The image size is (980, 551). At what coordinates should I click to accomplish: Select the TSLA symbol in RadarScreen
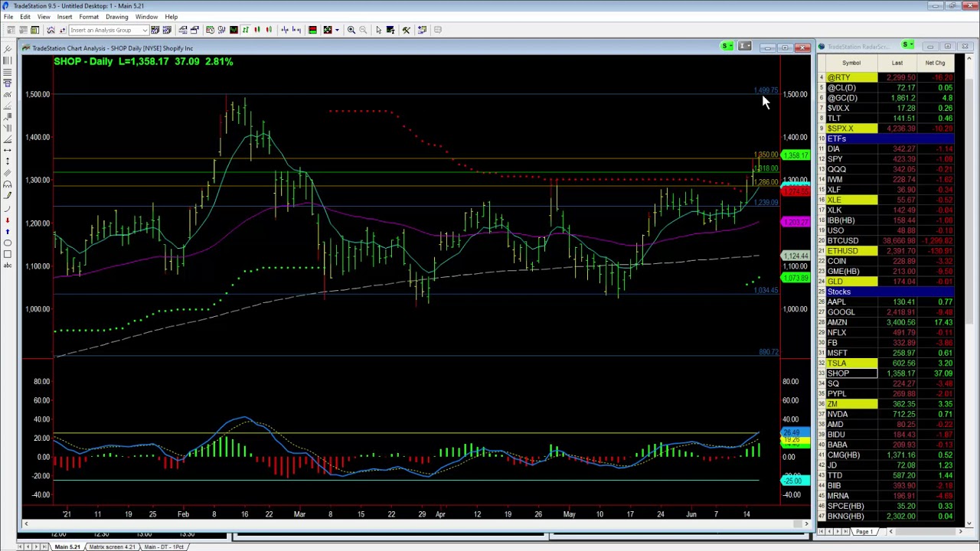(x=852, y=363)
